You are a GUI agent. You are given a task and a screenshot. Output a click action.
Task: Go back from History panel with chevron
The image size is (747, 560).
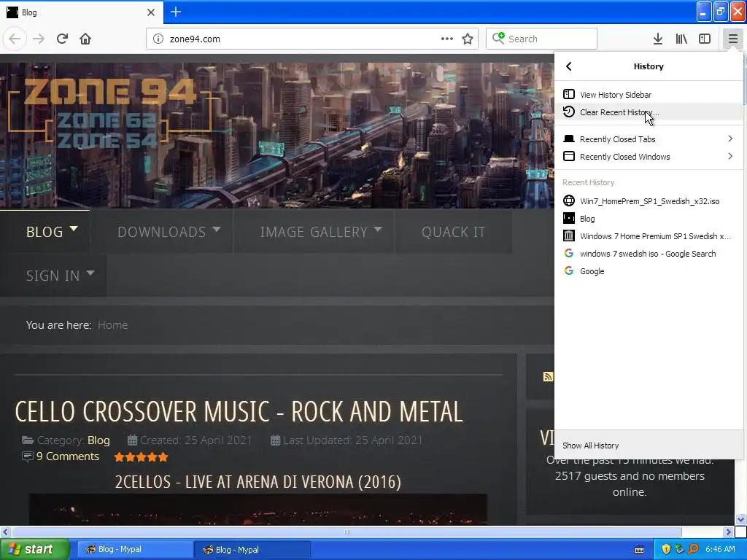569,66
